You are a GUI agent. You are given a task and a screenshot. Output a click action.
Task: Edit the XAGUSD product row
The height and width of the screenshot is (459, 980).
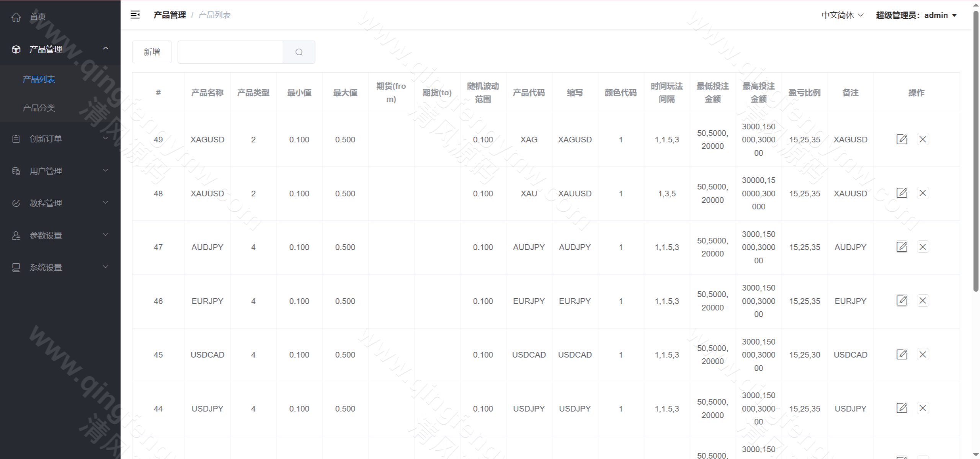[x=902, y=139]
